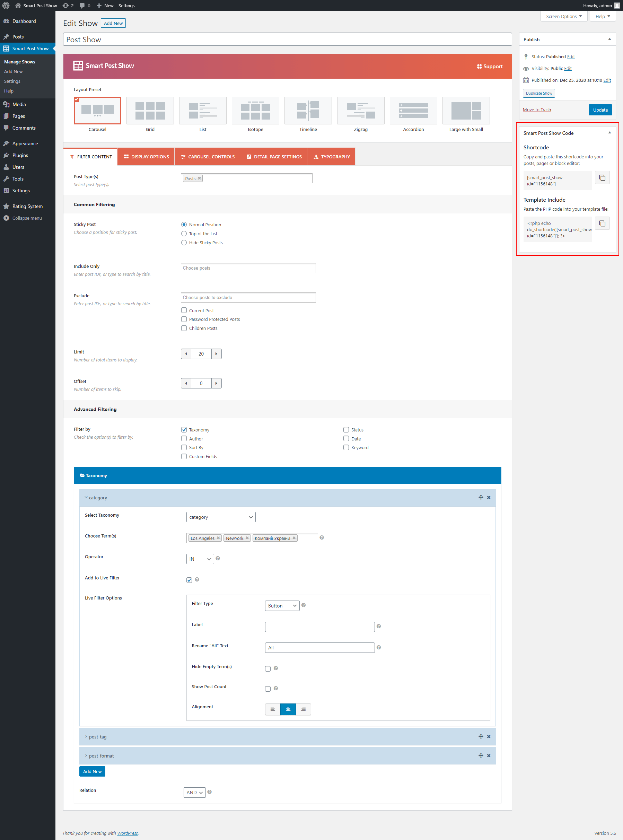
Task: Click the Duplicate Show button
Action: pos(538,94)
